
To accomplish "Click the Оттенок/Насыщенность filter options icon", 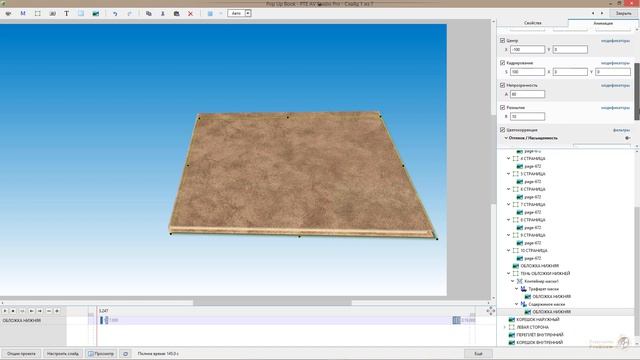I will pyautogui.click(x=627, y=138).
